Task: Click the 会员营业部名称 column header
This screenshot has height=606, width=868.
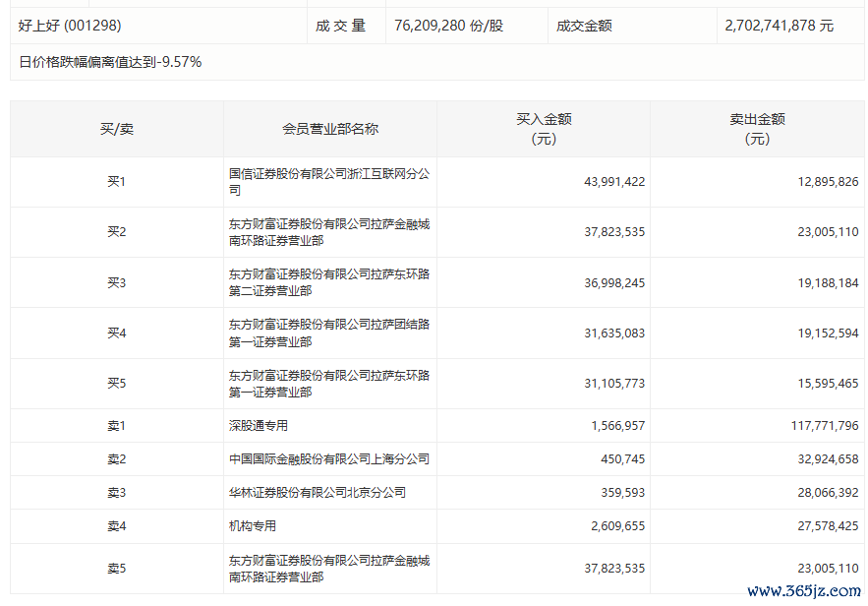Action: [330, 129]
